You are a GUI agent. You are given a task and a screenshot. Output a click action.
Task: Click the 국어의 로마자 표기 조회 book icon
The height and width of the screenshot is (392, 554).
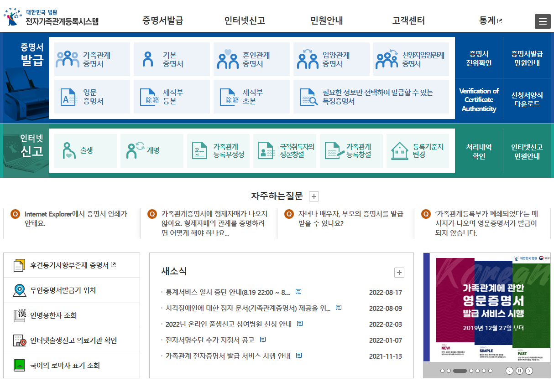click(x=19, y=366)
